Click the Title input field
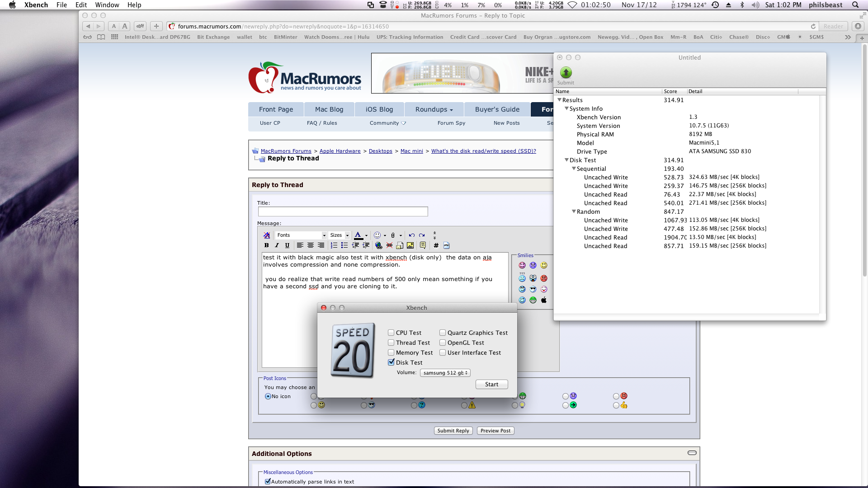Screen dimensions: 868x488 tap(343, 211)
